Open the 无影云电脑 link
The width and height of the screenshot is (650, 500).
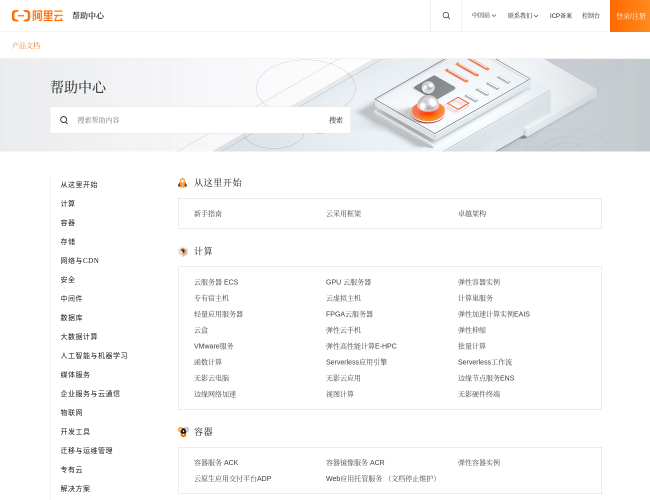211,378
